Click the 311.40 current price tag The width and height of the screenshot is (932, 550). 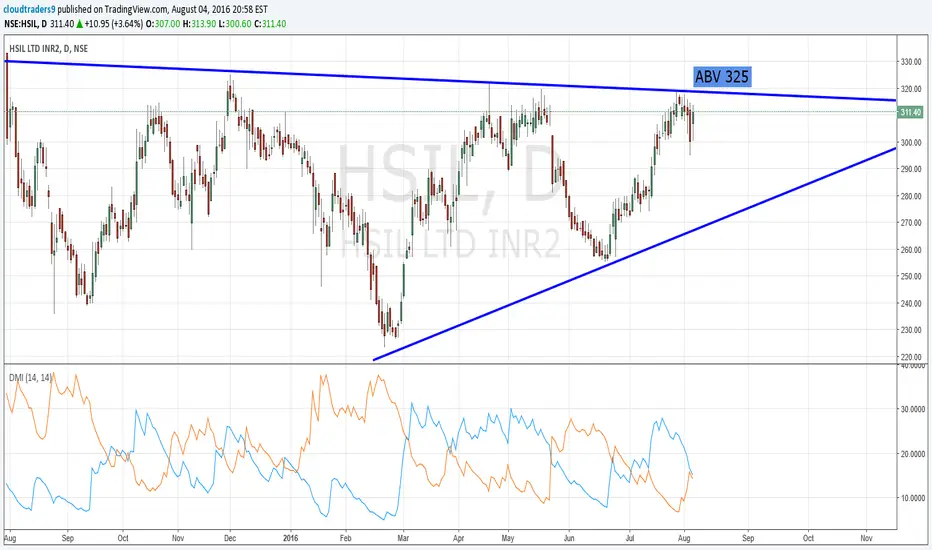(x=911, y=112)
